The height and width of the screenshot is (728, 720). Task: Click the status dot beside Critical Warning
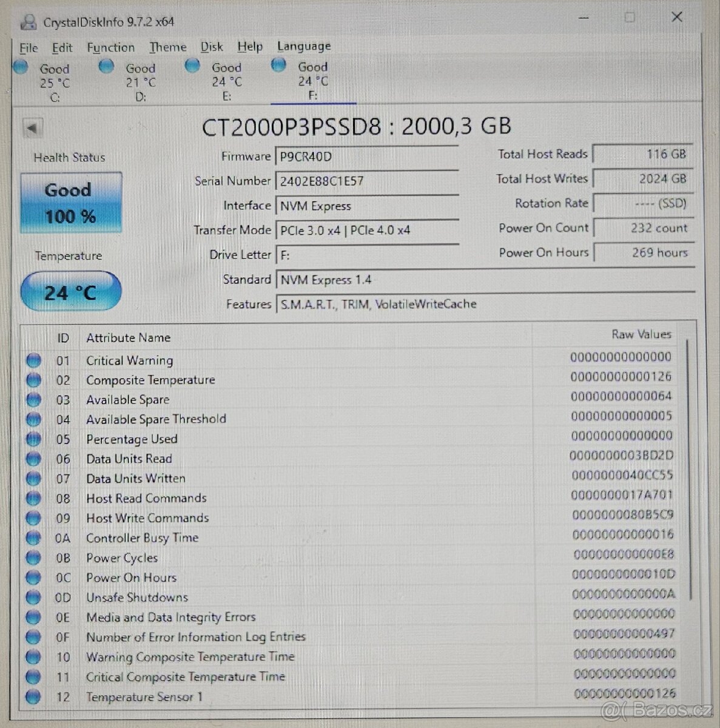[33, 360]
